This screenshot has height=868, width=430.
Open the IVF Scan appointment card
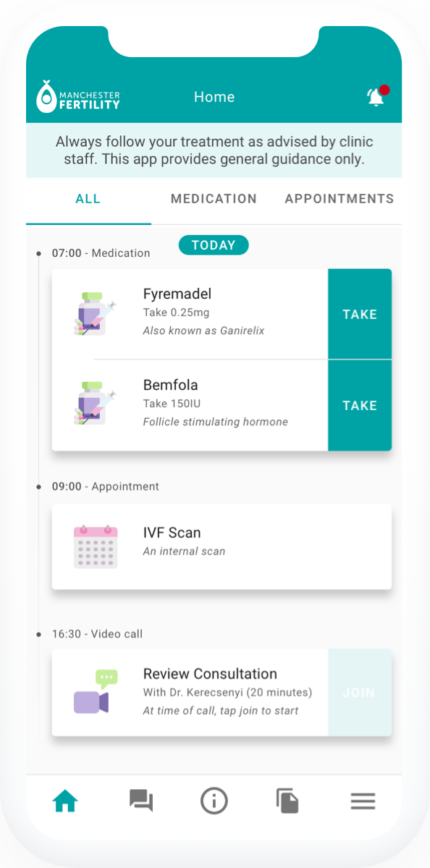click(222, 546)
